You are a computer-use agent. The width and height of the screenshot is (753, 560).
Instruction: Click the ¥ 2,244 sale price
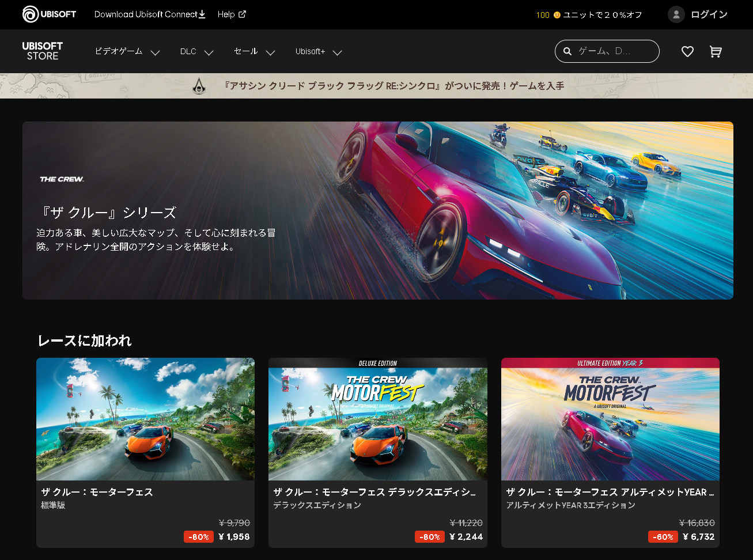466,537
